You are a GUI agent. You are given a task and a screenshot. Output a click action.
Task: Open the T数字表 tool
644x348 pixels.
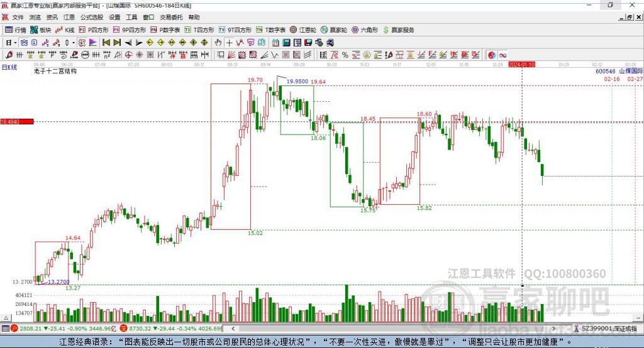(x=270, y=30)
